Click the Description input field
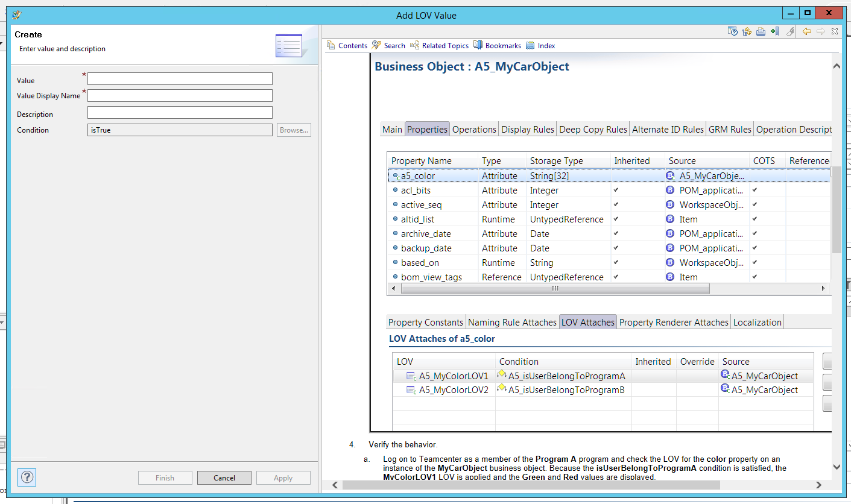 pos(180,113)
